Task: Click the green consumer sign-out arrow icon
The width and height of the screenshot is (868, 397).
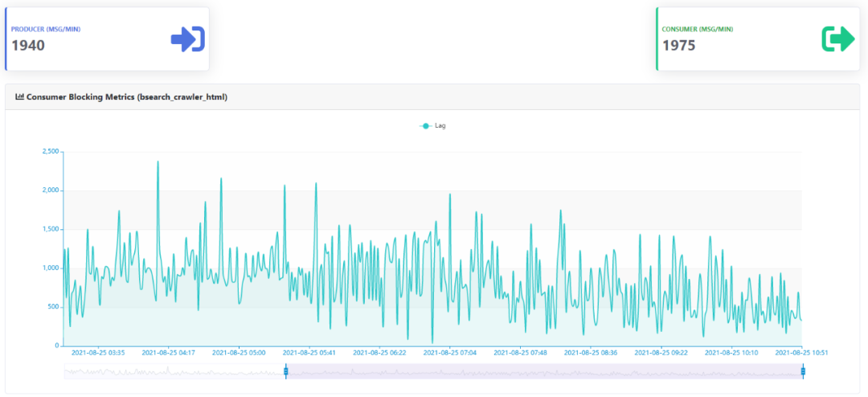Action: point(838,39)
